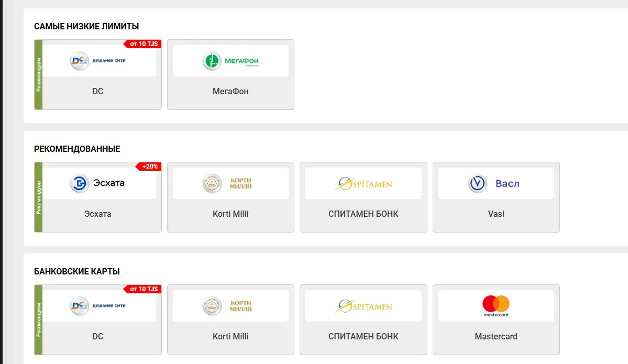628x364 pixels.
Task: Click the Mastercard text label
Action: 496,336
